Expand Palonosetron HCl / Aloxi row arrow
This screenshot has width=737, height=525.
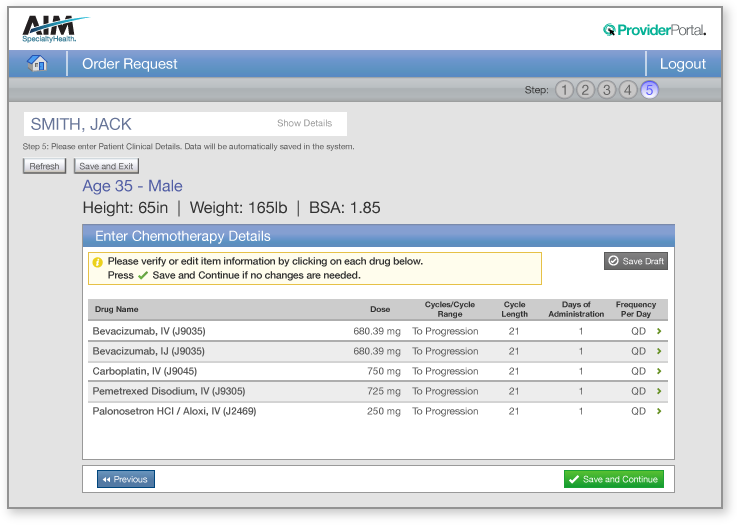tap(659, 411)
